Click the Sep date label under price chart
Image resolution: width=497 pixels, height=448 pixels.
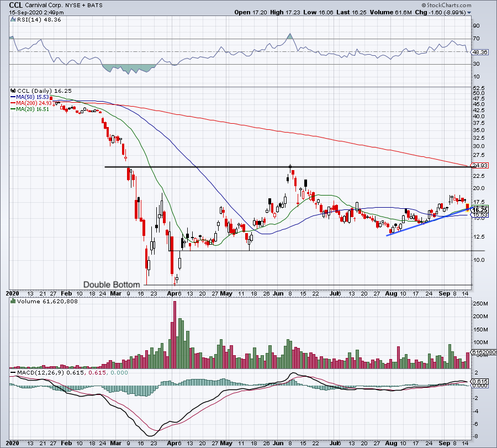tap(444, 293)
